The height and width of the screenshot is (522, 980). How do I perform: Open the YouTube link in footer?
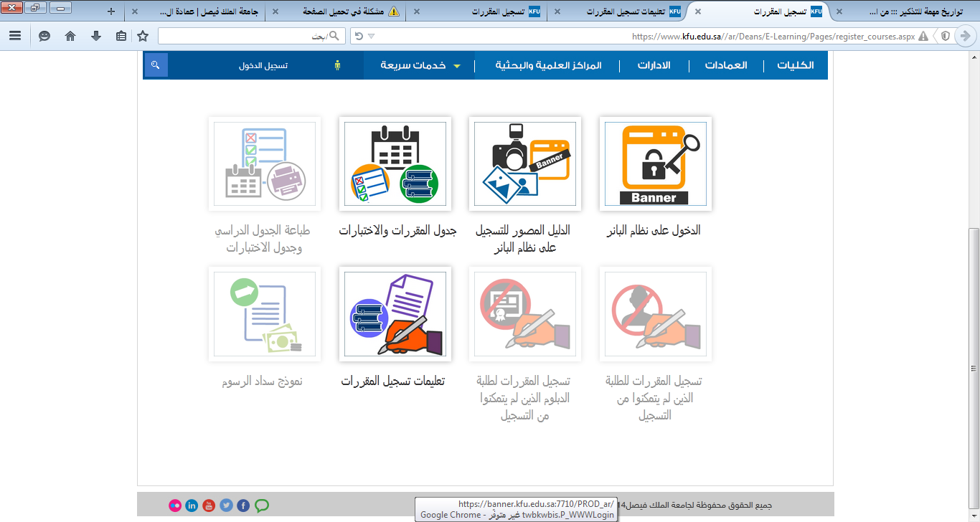click(209, 506)
